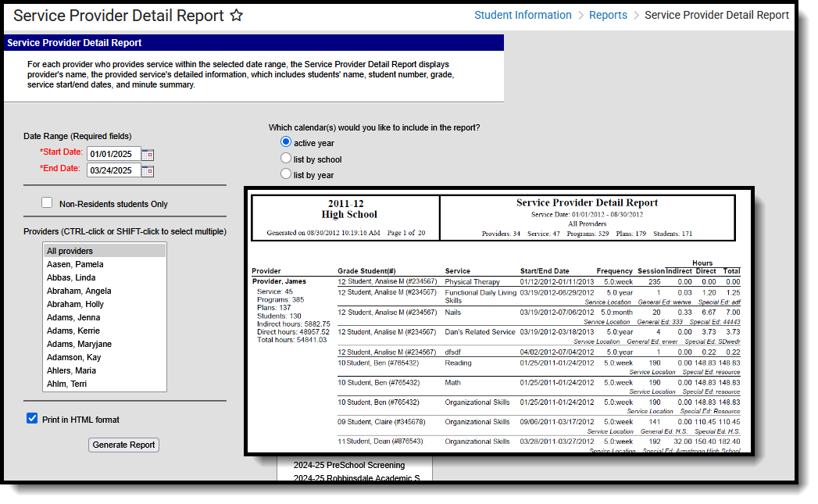Uncheck Print in HTML format
The image size is (818, 504).
[32, 418]
